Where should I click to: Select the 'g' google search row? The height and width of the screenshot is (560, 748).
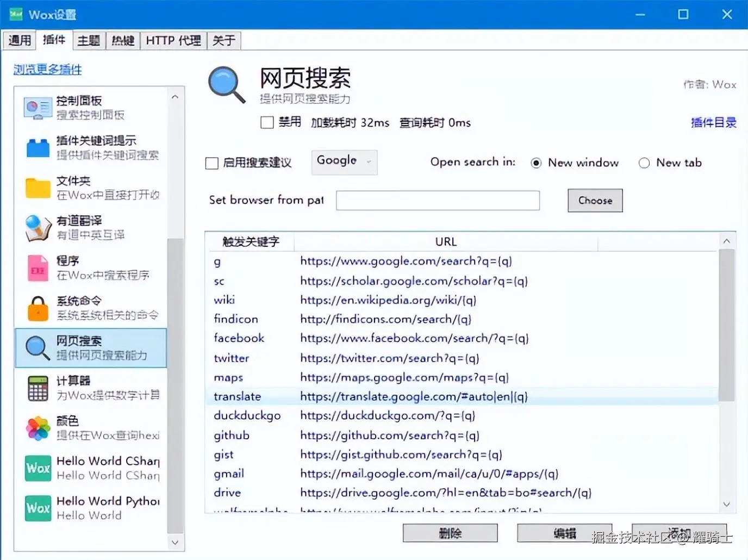(x=462, y=262)
